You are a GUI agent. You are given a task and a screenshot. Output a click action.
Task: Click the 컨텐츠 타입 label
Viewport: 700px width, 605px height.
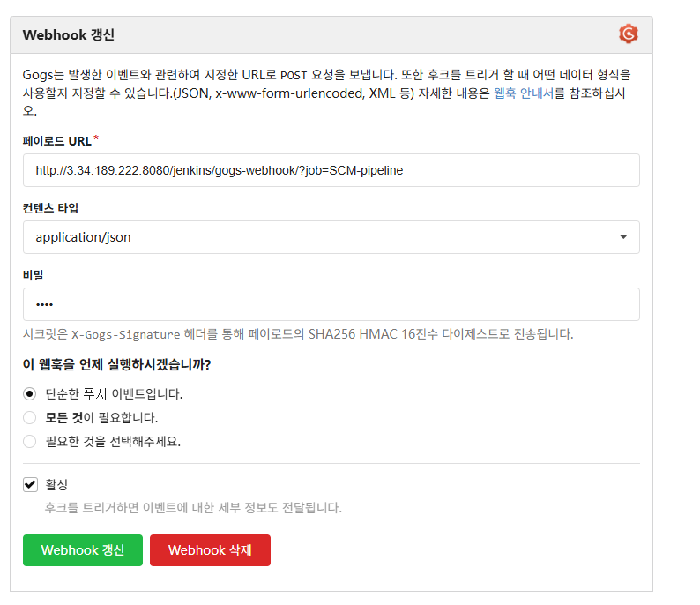point(50,208)
